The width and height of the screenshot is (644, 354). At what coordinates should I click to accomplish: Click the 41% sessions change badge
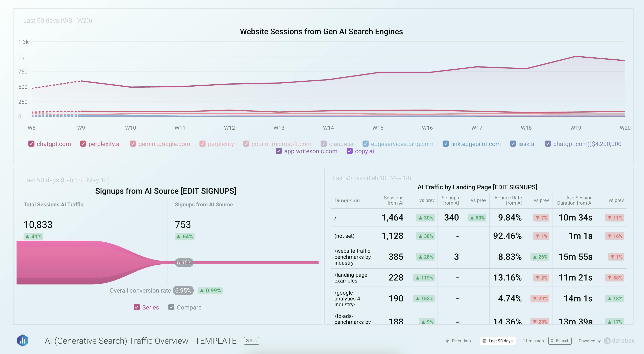(33, 236)
